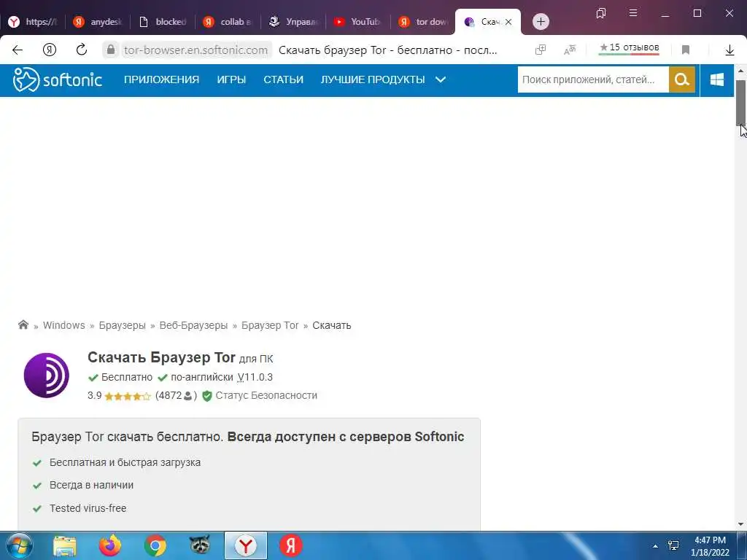747x560 pixels.
Task: Click the Softonic logo
Action: click(58, 79)
